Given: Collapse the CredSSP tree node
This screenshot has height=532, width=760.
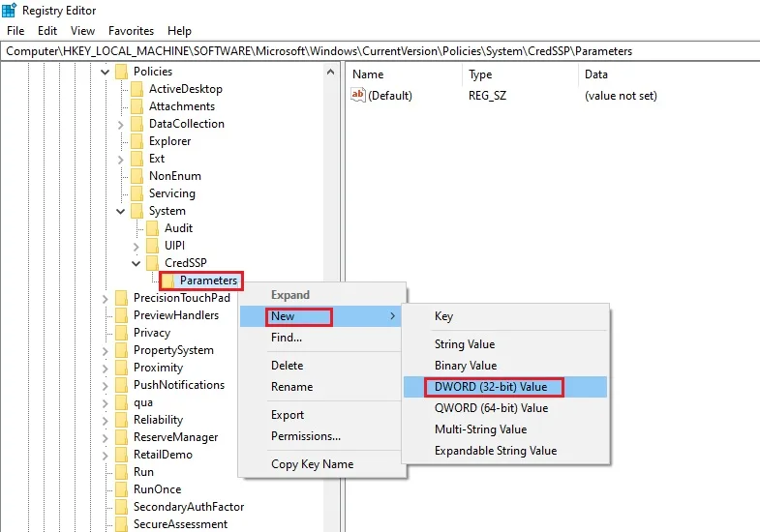Looking at the screenshot, I should pyautogui.click(x=136, y=264).
